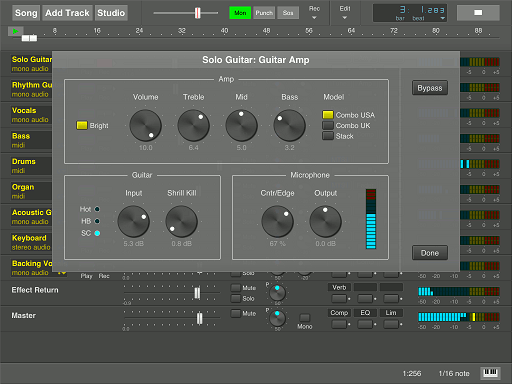Toggle the enable button under EQ
Viewport: 512px width, 384px height.
[x=365, y=324]
